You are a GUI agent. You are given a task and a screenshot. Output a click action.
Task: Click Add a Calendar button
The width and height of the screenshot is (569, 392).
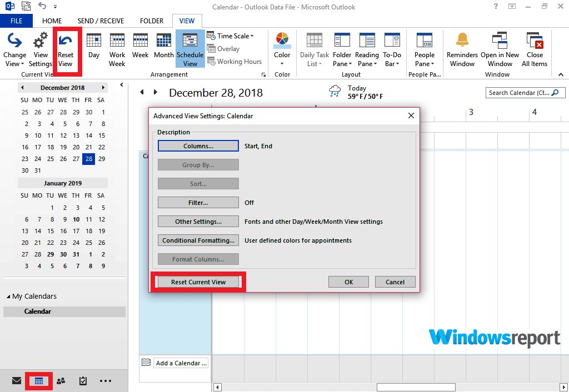tap(182, 363)
